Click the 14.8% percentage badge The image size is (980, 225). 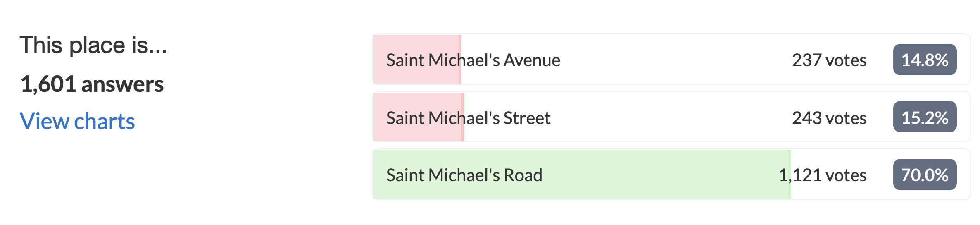925,60
